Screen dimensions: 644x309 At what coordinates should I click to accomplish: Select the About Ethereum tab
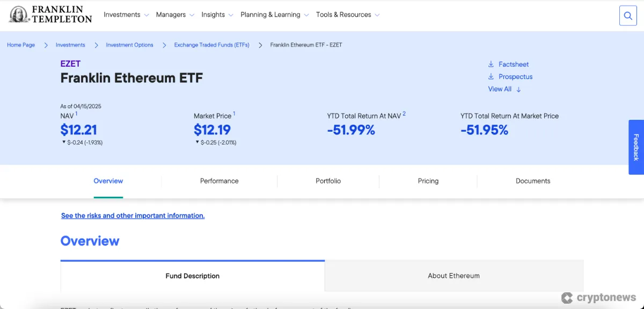(x=454, y=276)
